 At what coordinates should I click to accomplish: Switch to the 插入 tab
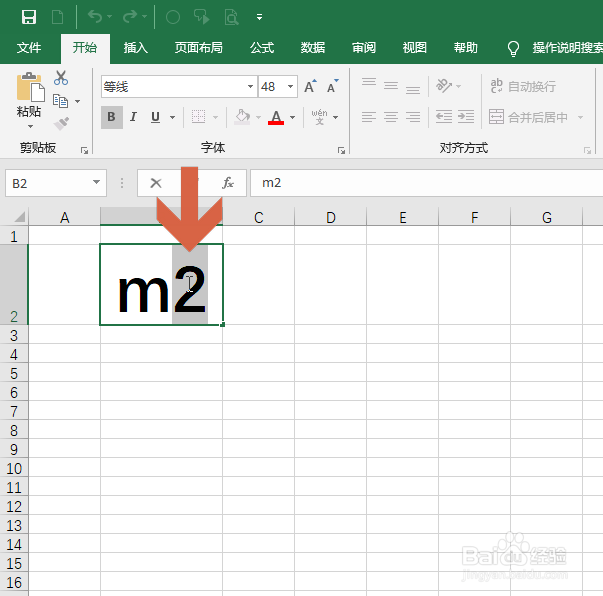(135, 48)
